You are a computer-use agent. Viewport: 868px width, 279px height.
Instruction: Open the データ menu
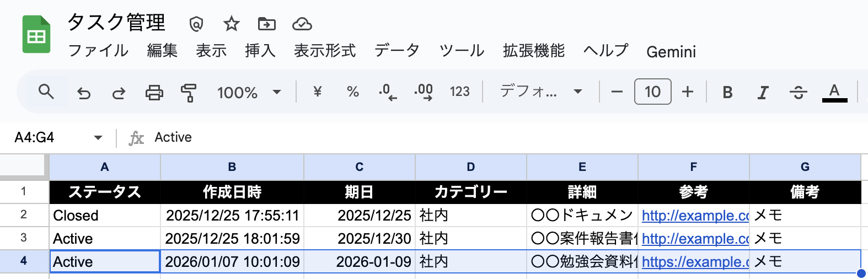click(397, 51)
